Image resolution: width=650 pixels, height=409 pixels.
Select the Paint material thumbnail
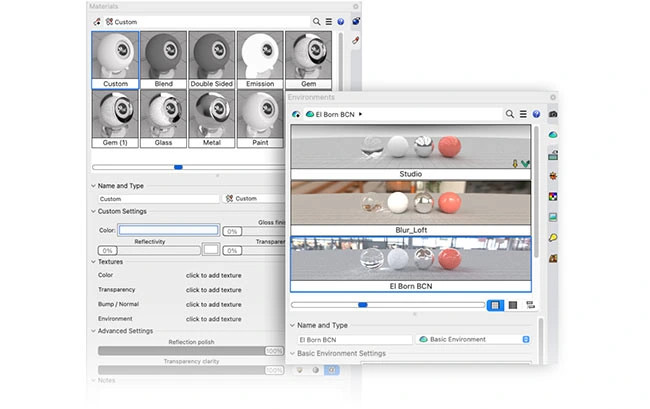click(260, 119)
